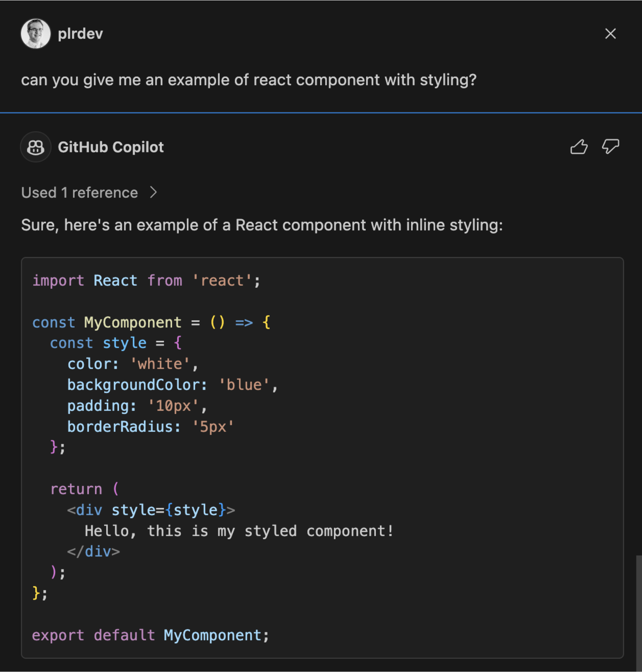Click the plrdev username
Image resolution: width=642 pixels, height=672 pixels.
(x=80, y=34)
